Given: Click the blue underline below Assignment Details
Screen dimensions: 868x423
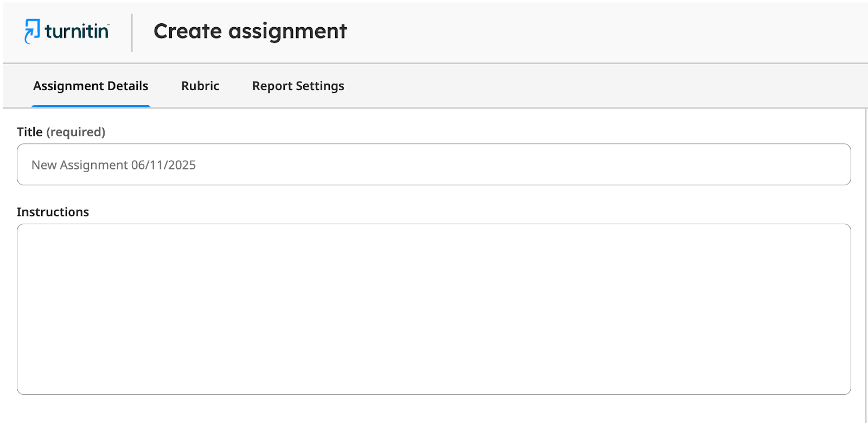Looking at the screenshot, I should pyautogui.click(x=91, y=106).
